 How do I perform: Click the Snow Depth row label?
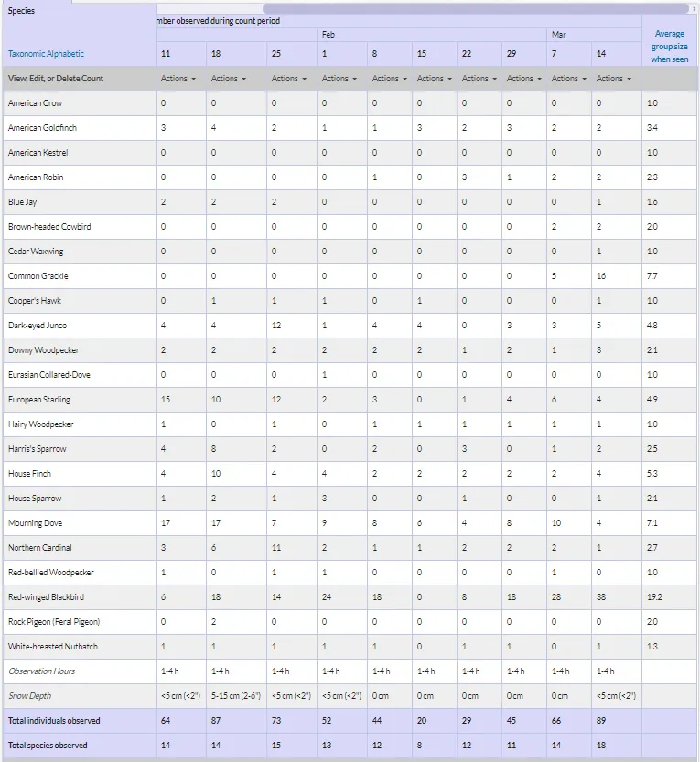pos(29,696)
